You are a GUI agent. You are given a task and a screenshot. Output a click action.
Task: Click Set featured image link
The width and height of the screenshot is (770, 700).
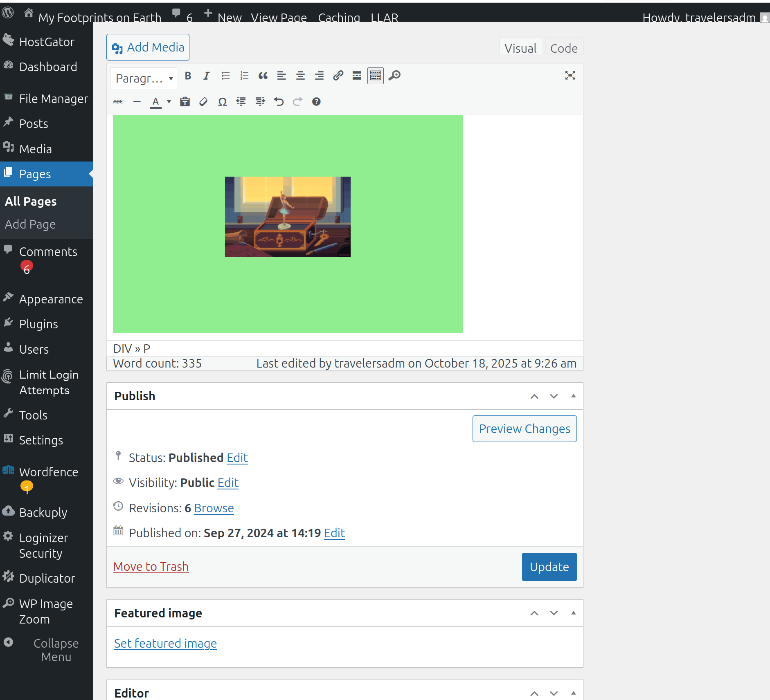(x=165, y=644)
